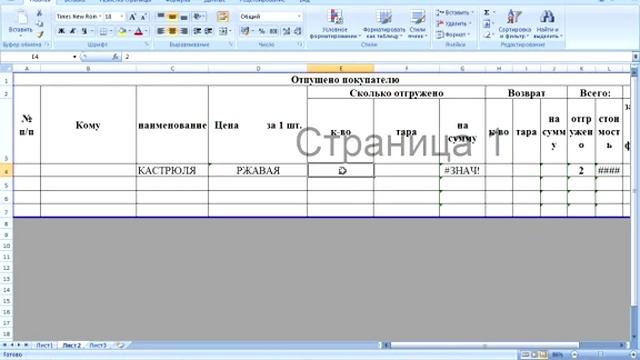
Task: Switch to the Лист1 sheet tab
Action: (44, 345)
